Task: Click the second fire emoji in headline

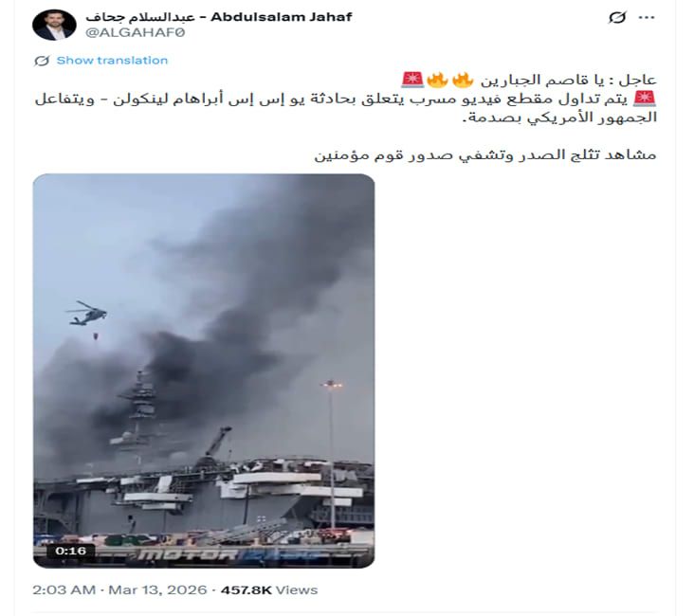Action: point(437,81)
